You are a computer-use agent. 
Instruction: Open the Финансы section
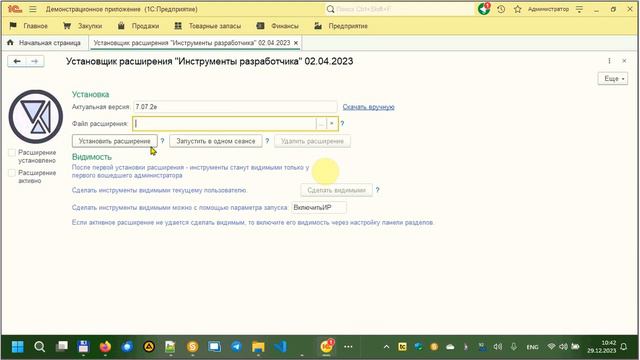tap(278, 26)
